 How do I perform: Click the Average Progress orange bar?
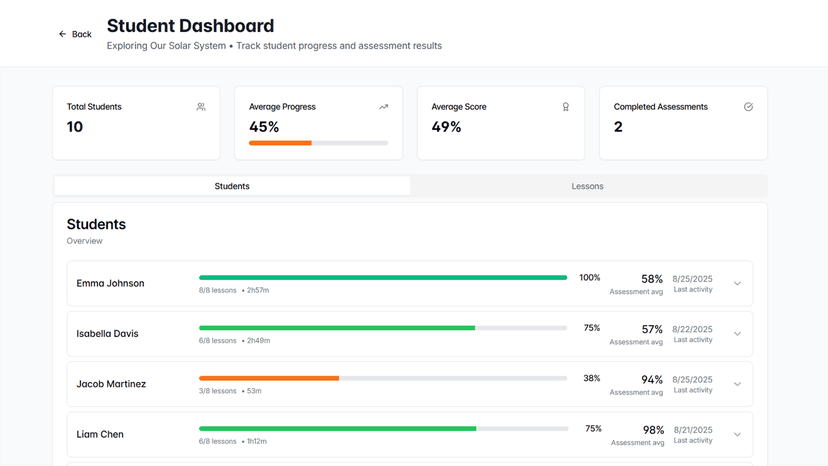click(x=281, y=143)
